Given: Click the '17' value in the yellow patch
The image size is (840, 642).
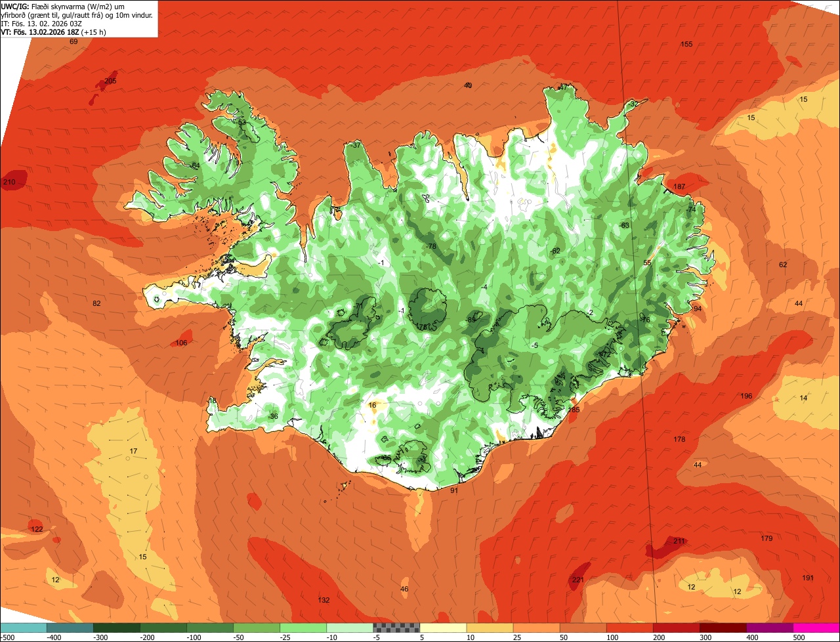Looking at the screenshot, I should (x=133, y=451).
